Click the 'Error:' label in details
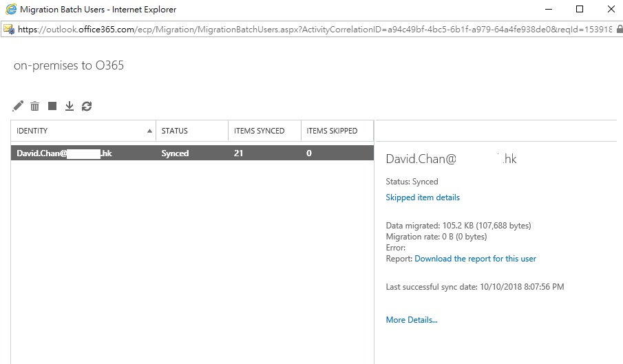This screenshot has width=623, height=364. pyautogui.click(x=396, y=248)
